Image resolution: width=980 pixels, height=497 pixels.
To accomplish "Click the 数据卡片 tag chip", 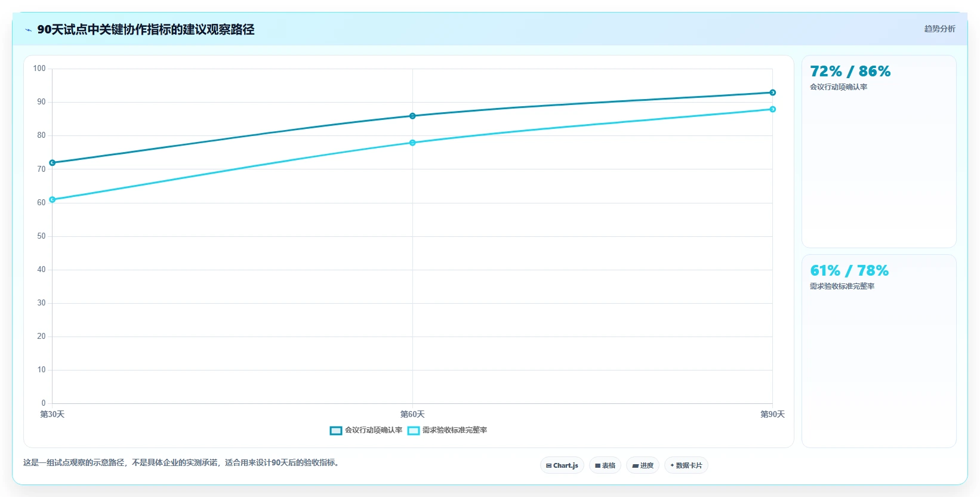I will pos(686,465).
